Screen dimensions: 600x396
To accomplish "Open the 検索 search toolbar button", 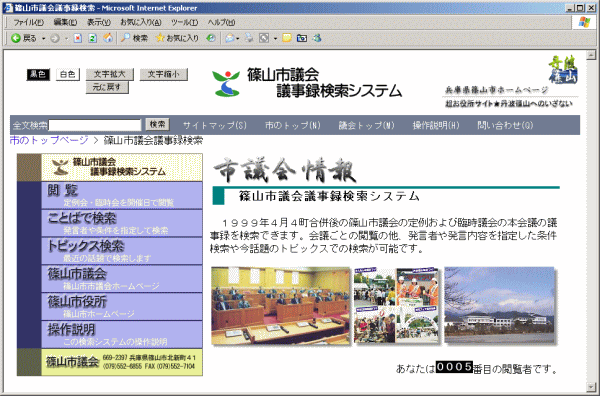I will [134, 38].
